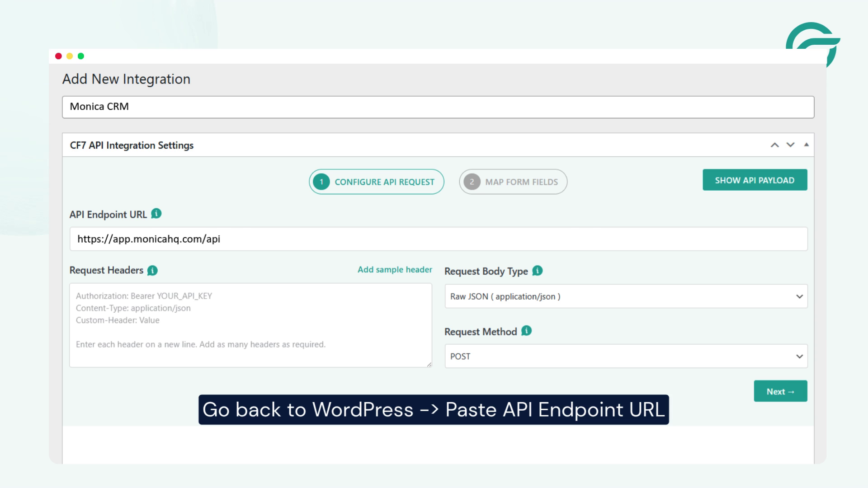Image resolution: width=868 pixels, height=488 pixels.
Task: Click the Request Method label
Action: pos(481,332)
